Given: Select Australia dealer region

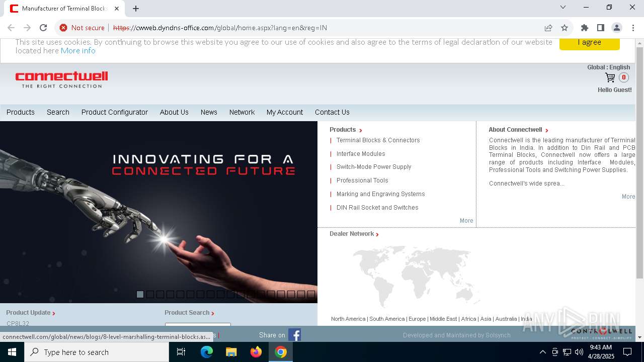Looking at the screenshot, I should tap(506, 319).
